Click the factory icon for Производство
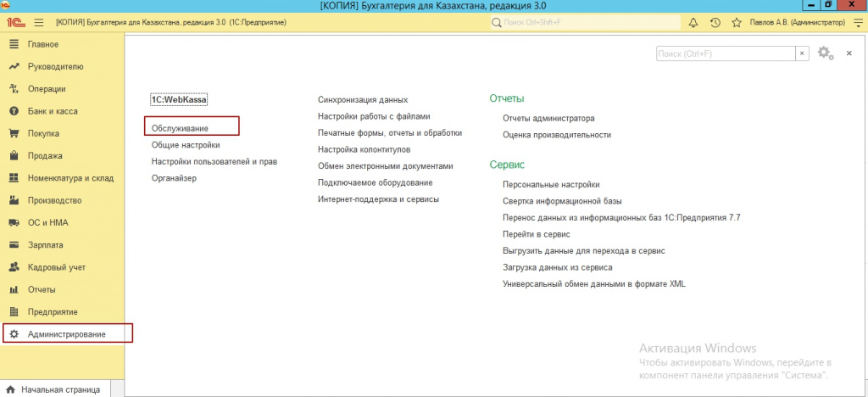This screenshot has height=397, width=868. click(14, 200)
